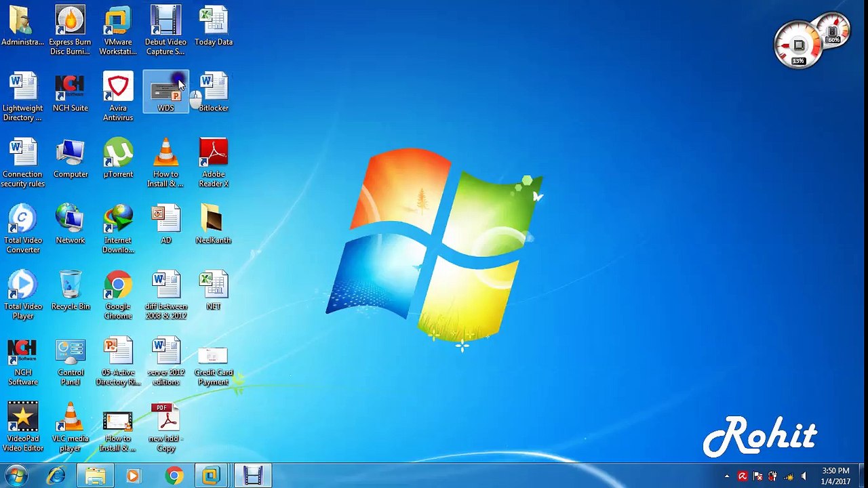Viewport: 868px width, 488px height.
Task: Select the Today Data Excel file
Action: (x=214, y=27)
